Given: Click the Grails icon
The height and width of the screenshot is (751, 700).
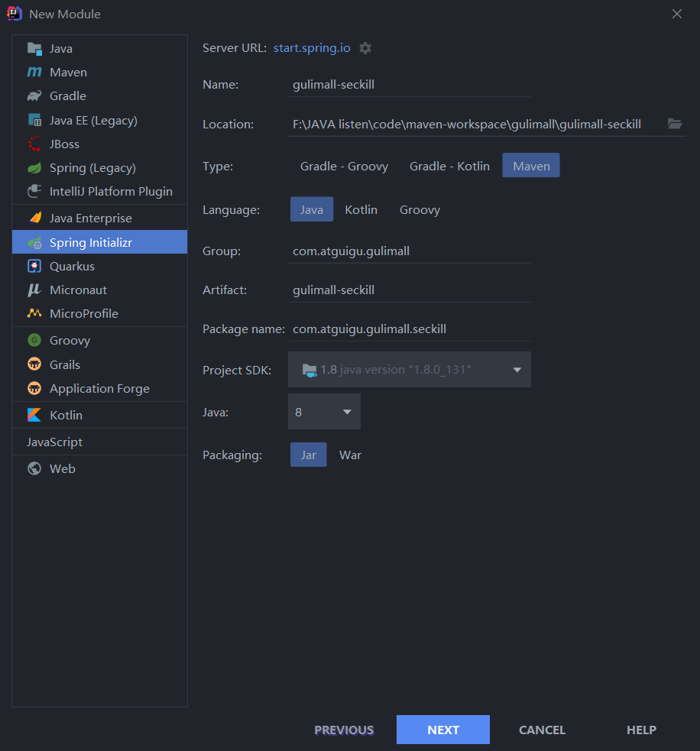Looking at the screenshot, I should [34, 364].
